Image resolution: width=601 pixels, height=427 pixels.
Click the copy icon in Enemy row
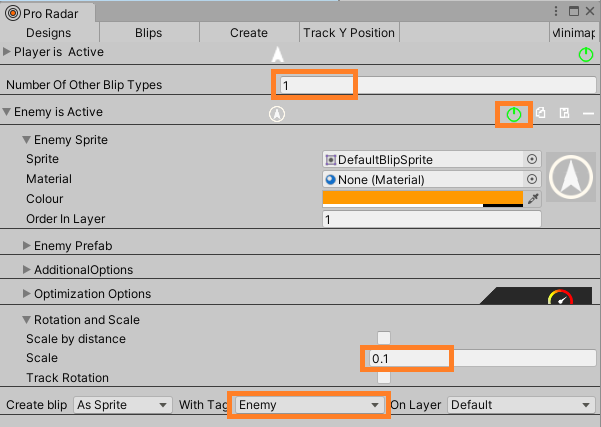pyautogui.click(x=540, y=113)
